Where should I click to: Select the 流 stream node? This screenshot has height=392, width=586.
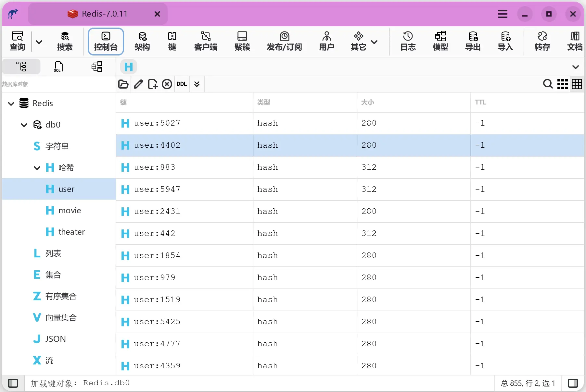(59, 361)
